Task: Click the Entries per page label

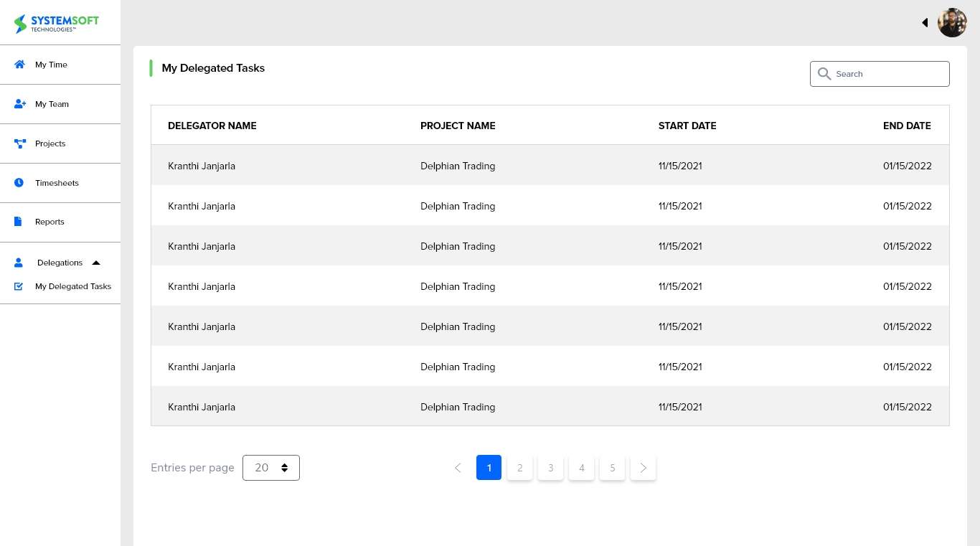Action: 192,468
